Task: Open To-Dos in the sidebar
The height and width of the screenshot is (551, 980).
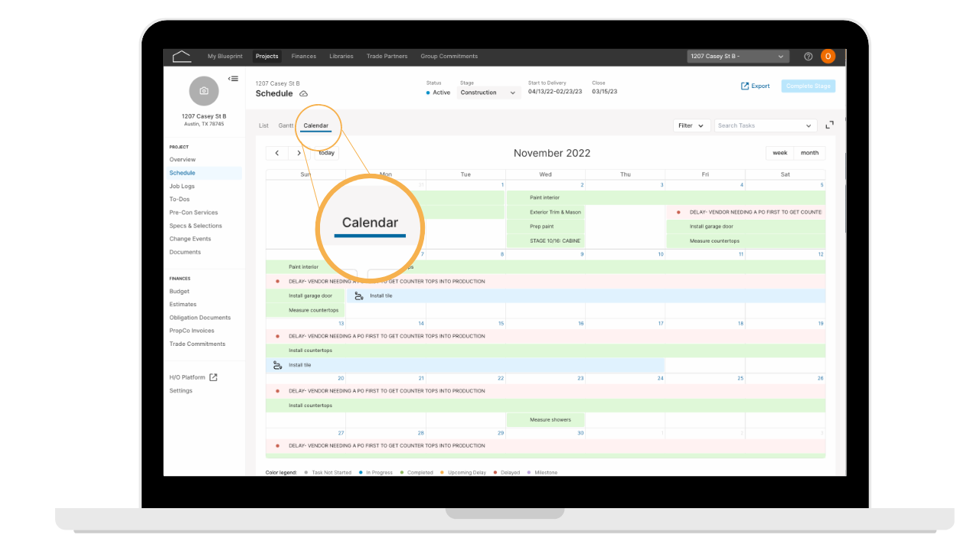Action: [x=180, y=199]
